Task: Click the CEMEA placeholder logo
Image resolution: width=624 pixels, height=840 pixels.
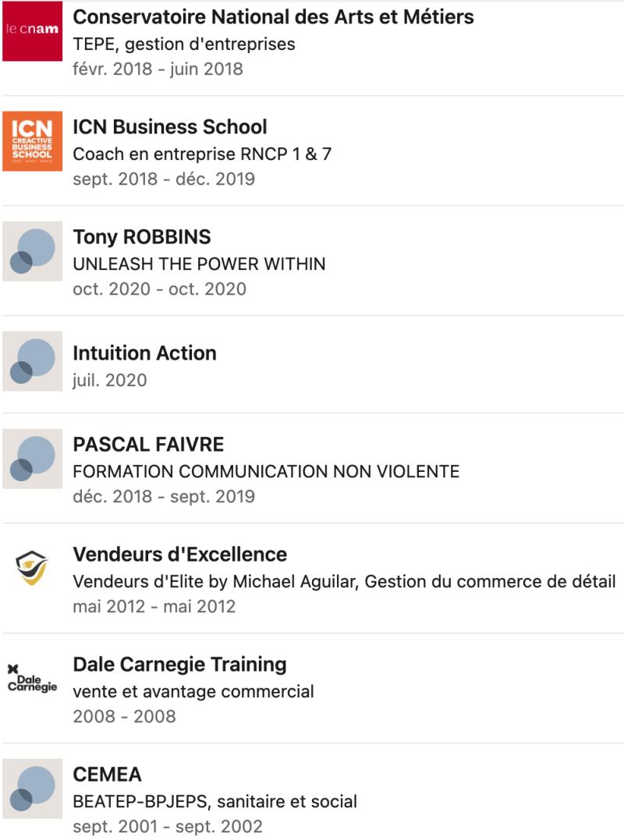Action: [x=32, y=789]
